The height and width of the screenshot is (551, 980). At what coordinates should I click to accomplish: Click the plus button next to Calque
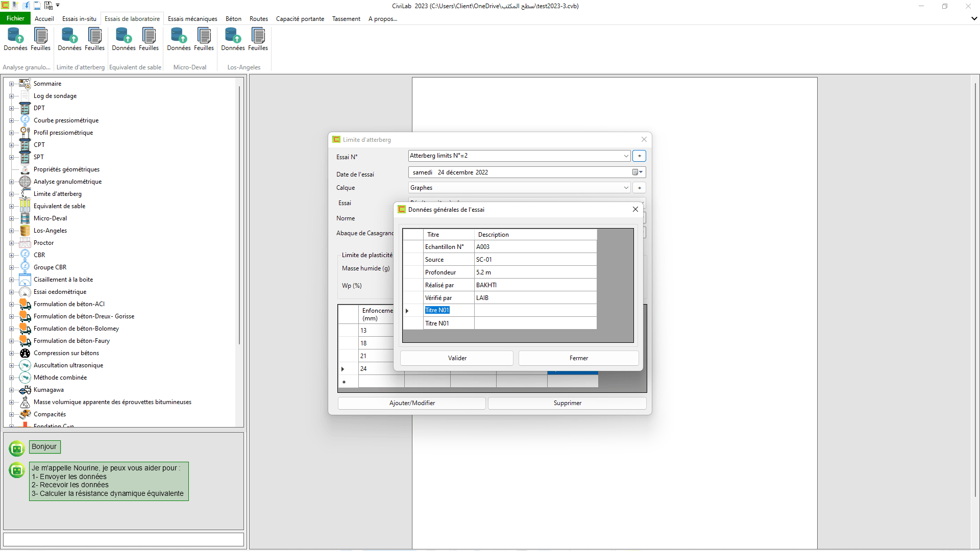[639, 188]
